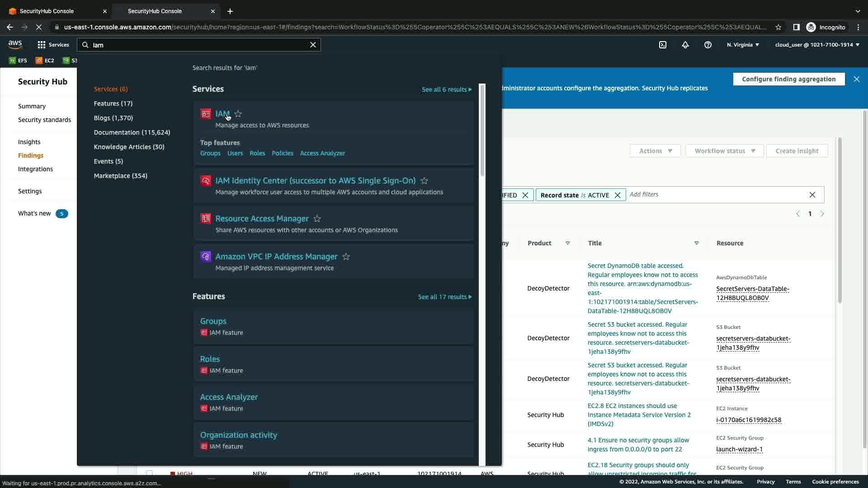Screen dimensions: 868x488
Task: Open the notifications bell icon
Action: point(685,45)
